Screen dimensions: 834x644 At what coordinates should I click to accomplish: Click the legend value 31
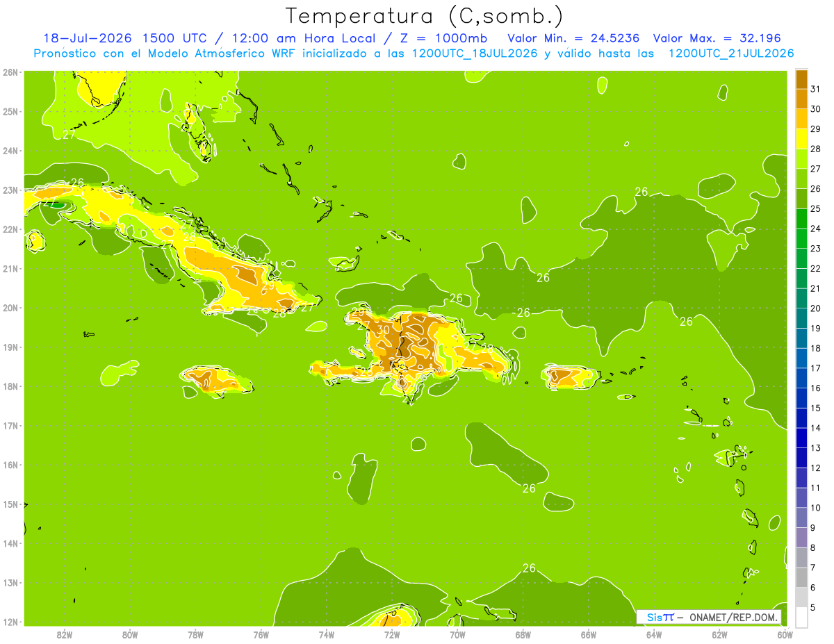pos(816,89)
